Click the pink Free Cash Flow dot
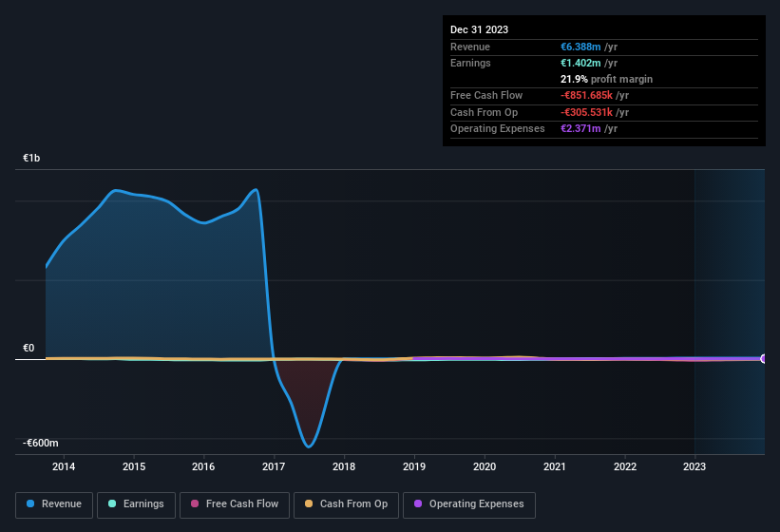Screen dimensions: 780x532 195,503
